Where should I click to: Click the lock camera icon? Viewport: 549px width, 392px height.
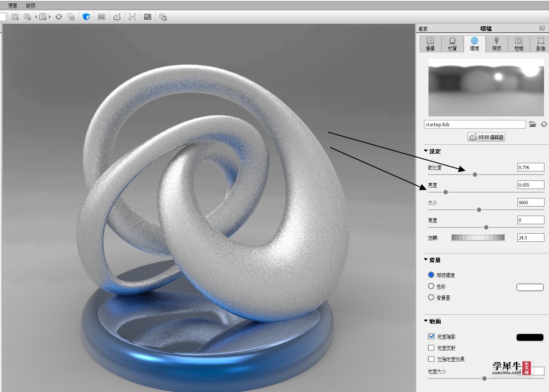(x=71, y=17)
